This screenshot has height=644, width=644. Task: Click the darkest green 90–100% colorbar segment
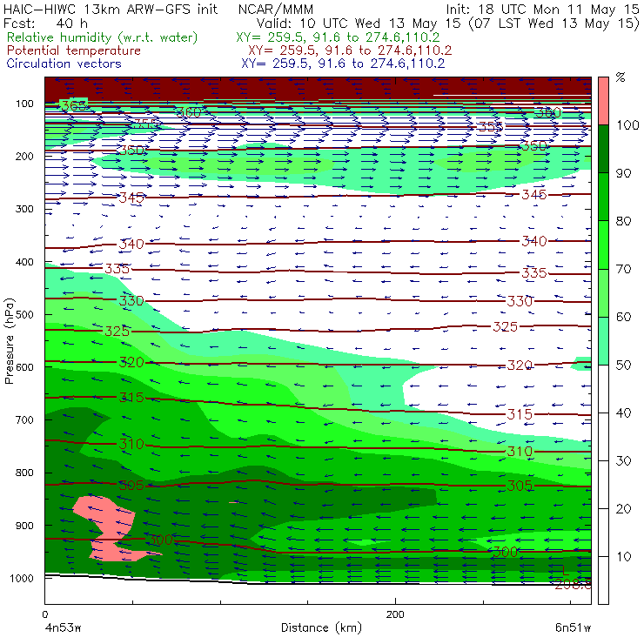tap(603, 149)
